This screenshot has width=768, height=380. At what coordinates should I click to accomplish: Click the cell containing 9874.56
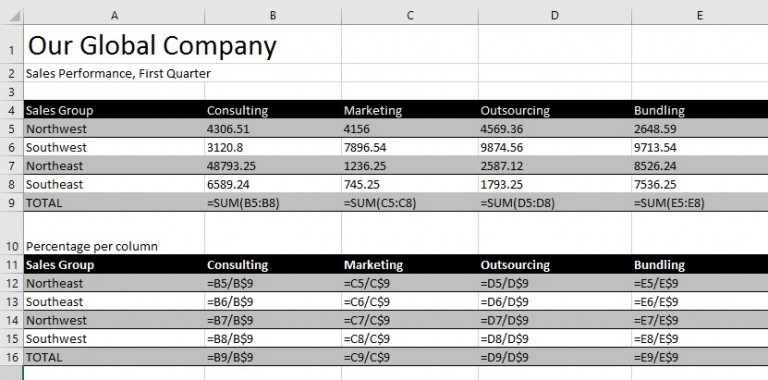tap(554, 147)
